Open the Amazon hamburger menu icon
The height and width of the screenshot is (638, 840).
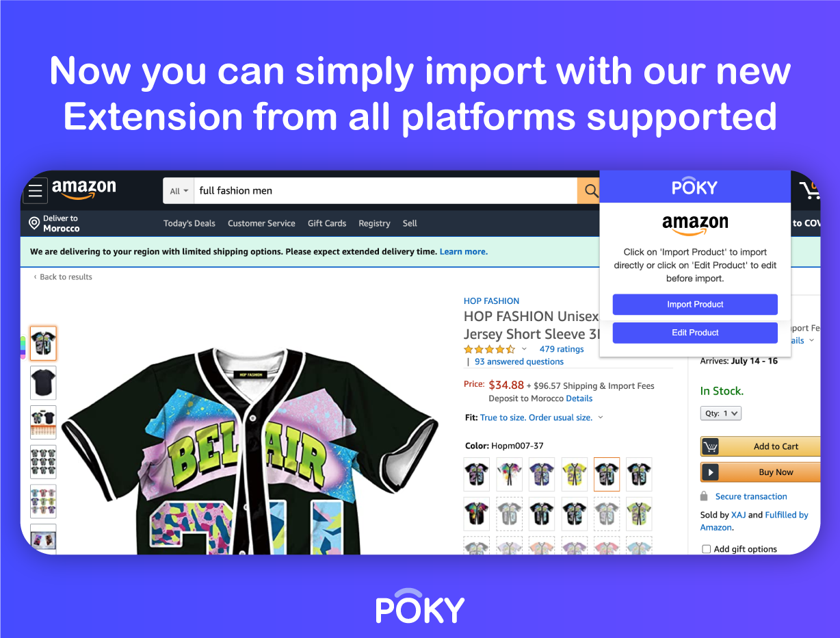[36, 191]
